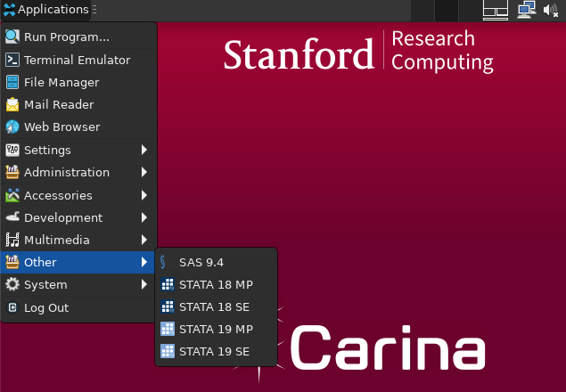
Task: Click the workspace switcher panel icon
Action: pos(496,10)
